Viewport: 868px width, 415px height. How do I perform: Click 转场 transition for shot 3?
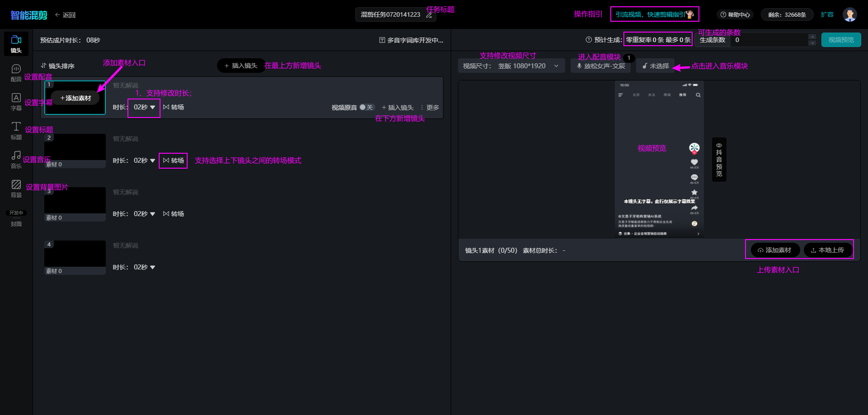(x=174, y=214)
